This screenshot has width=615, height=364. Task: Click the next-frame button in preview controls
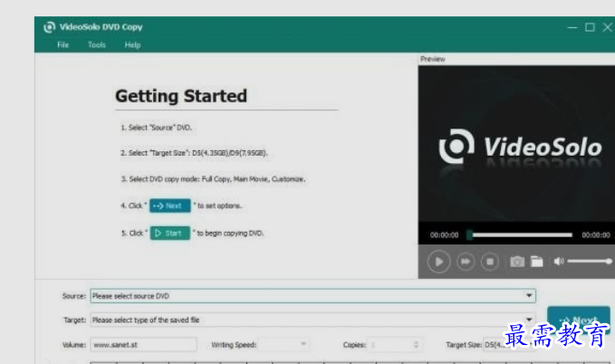(x=466, y=262)
